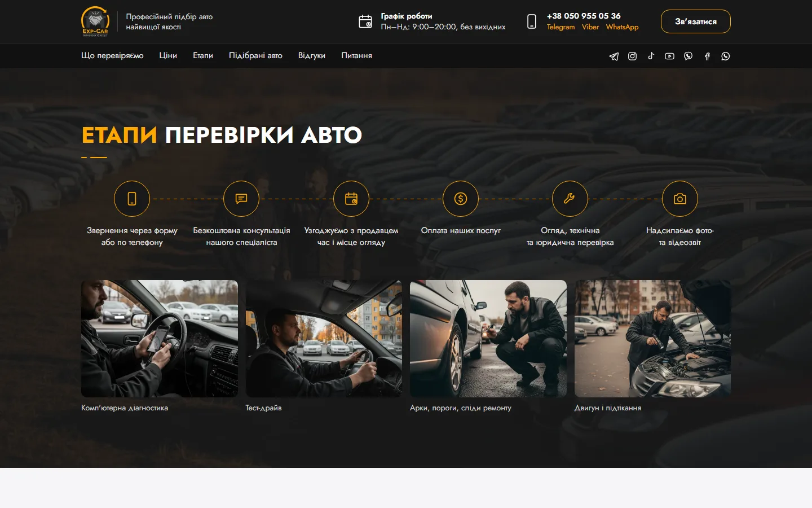Open the Тест-драйв photo

pyautogui.click(x=324, y=339)
